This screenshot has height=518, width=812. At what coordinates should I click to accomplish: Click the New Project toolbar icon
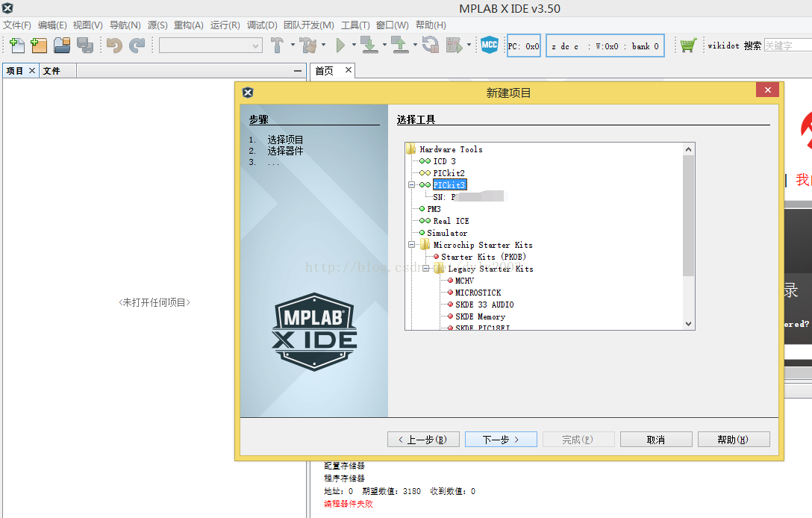[39, 46]
